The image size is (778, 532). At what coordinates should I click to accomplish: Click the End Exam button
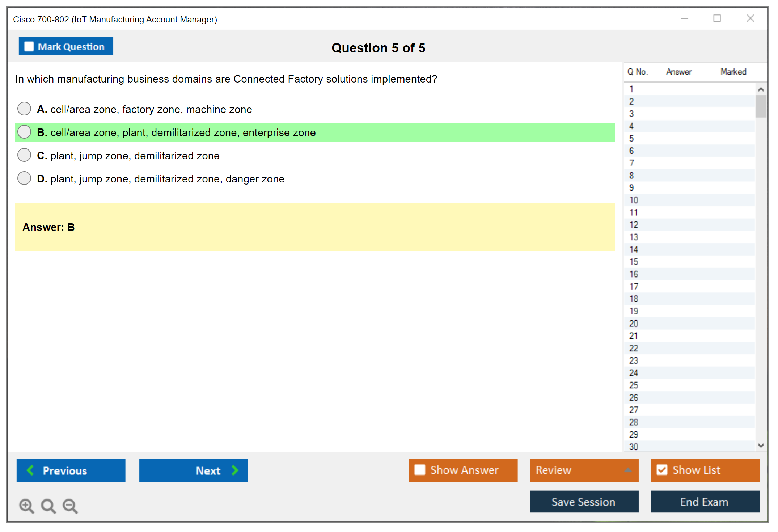point(705,502)
